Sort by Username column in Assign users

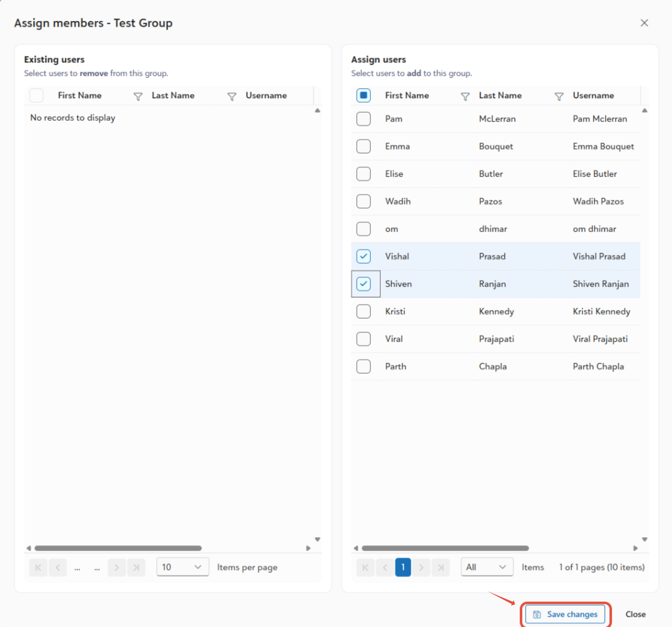click(x=593, y=95)
